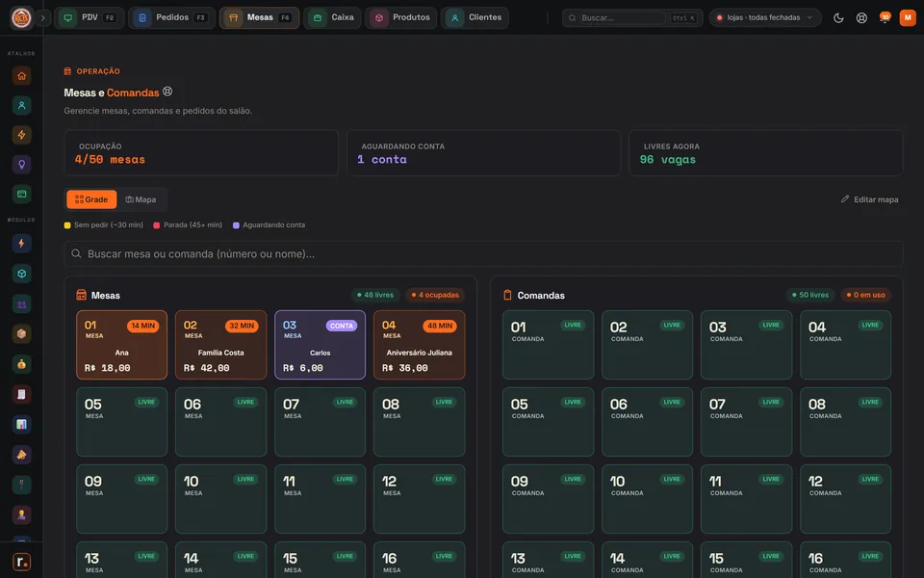Select Mesa 04 Aniversário Juliana card

pos(419,345)
